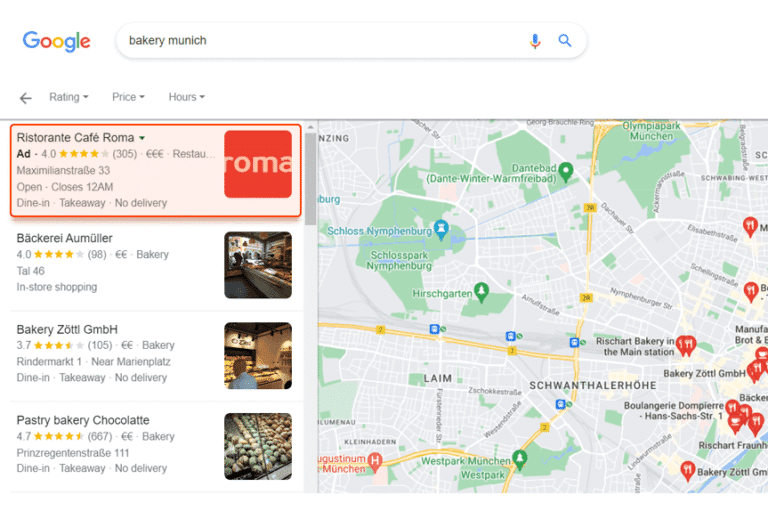
Task: Click the microphone voice search icon
Action: (x=535, y=41)
